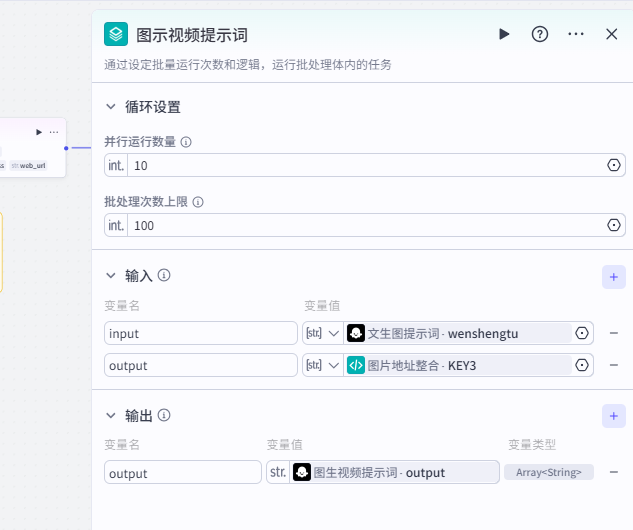The image size is (633, 530).
Task: Remove the input variable row
Action: (614, 333)
